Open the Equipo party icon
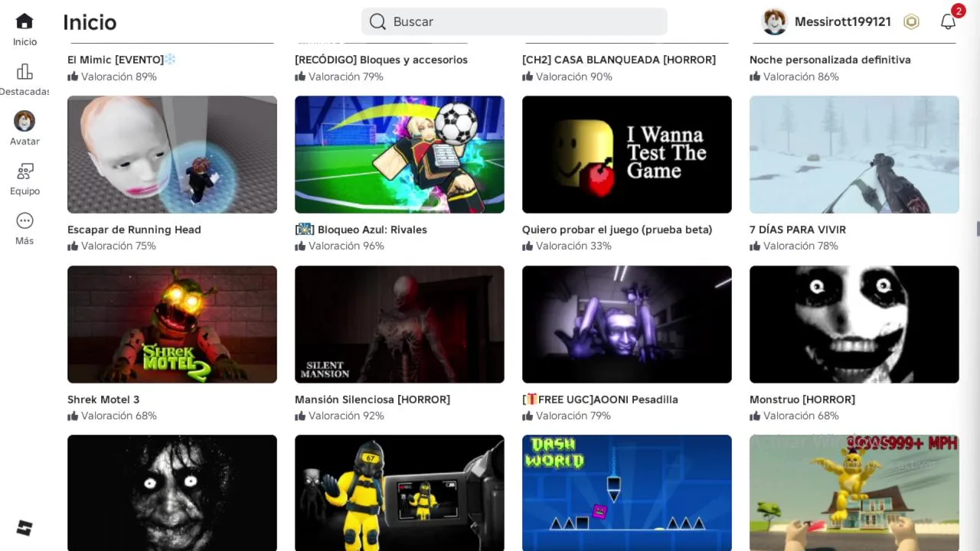980x551 pixels. point(24,171)
